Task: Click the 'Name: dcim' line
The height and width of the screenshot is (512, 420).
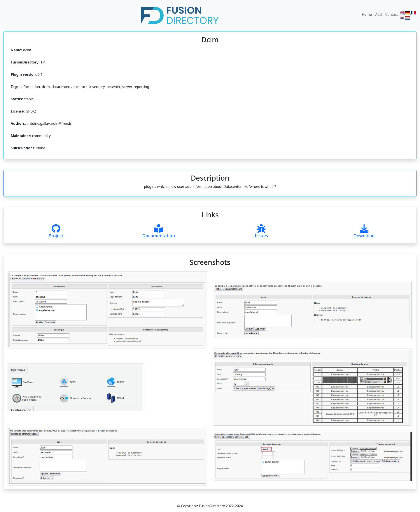Action: [21, 50]
